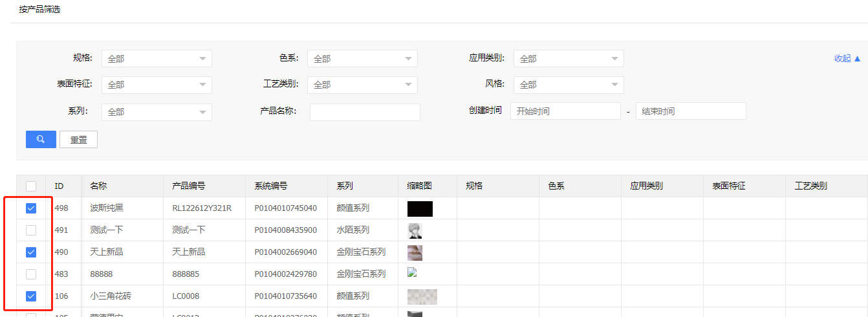Click product name 波斯纯黑

[107, 208]
